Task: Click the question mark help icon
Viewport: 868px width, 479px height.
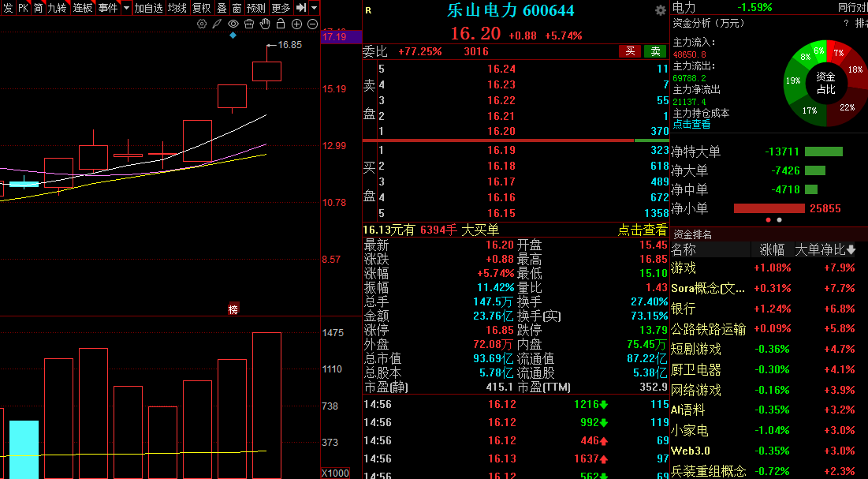Action: point(846,24)
